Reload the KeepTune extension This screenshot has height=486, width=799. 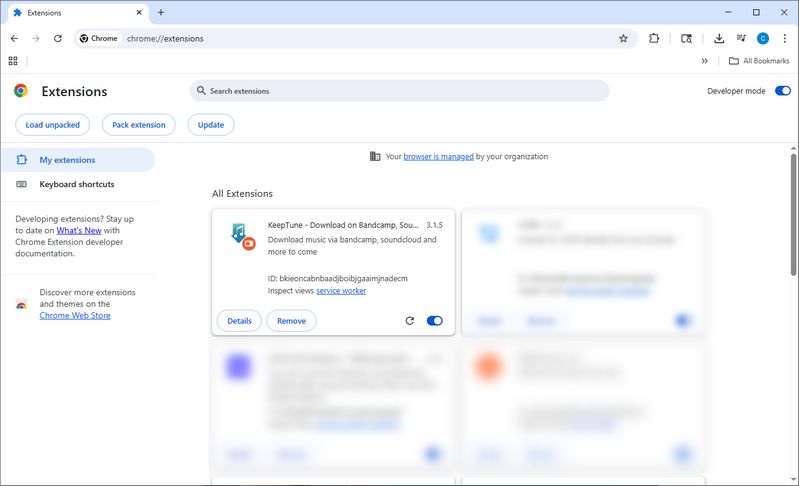(409, 321)
